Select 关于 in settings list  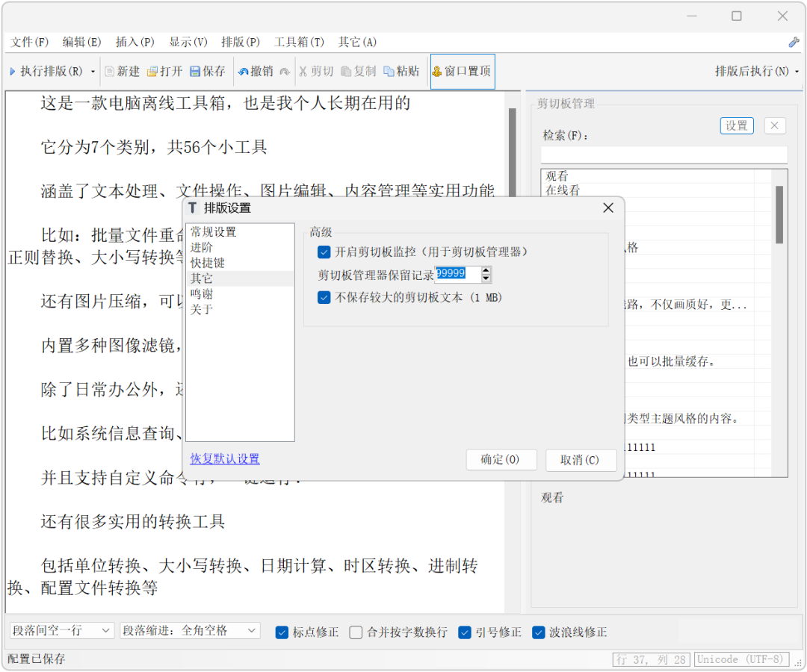[x=240, y=309]
